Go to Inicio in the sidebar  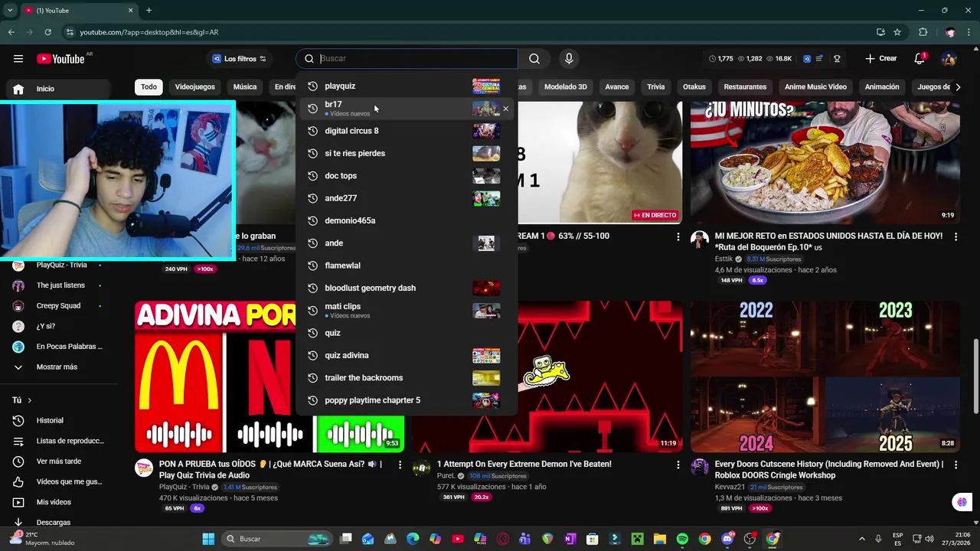click(57, 89)
